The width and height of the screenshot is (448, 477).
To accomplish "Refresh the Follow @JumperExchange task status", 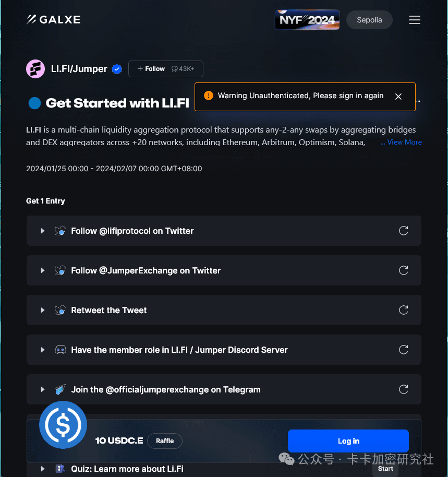I will coord(403,270).
